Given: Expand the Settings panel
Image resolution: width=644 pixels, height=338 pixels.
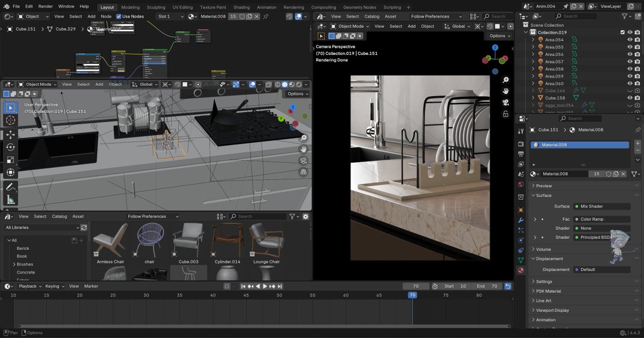Looking at the screenshot, I should point(544,282).
